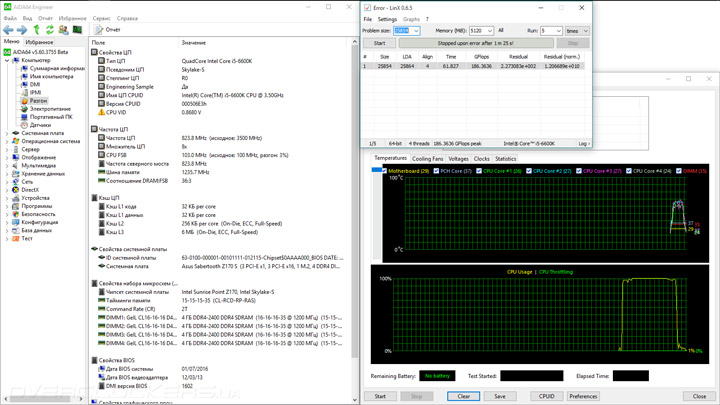
Task: Open the Сервис menu in AIDA64
Action: coord(102,18)
